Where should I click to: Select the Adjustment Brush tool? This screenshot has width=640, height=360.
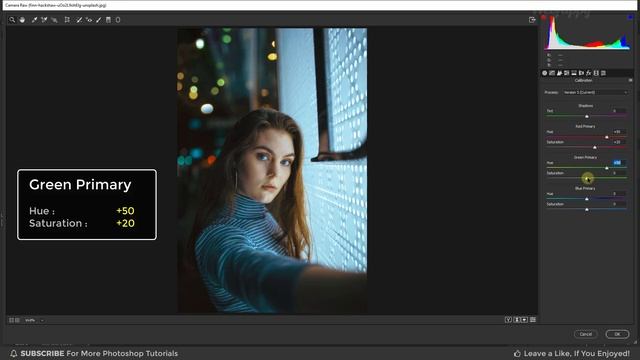coord(99,20)
